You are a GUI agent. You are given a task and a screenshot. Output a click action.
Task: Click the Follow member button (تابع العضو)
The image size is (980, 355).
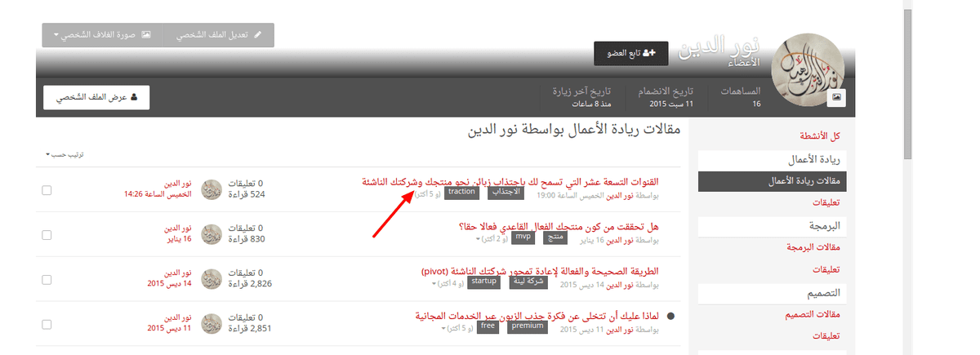631,53
